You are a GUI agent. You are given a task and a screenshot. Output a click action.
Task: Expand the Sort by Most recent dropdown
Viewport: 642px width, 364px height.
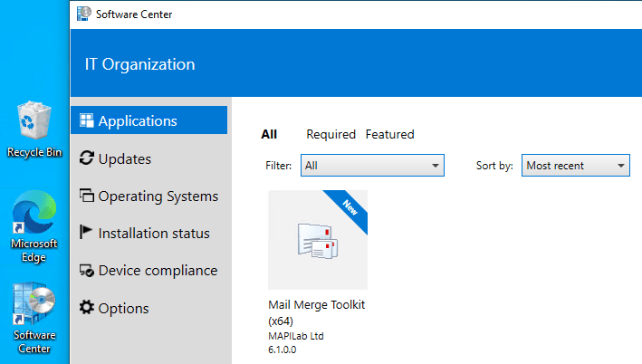click(575, 166)
